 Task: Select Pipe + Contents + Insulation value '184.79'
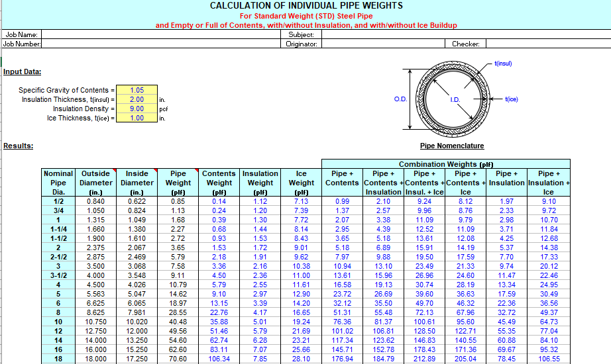(384, 359)
